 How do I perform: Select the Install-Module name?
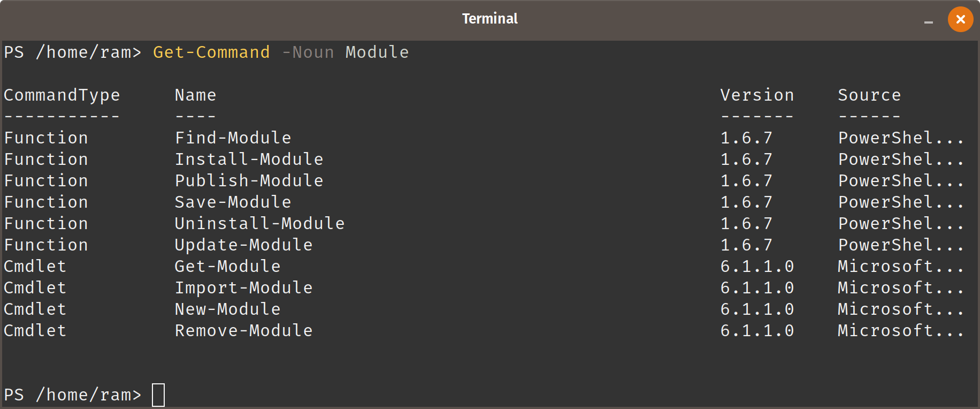pyautogui.click(x=249, y=160)
